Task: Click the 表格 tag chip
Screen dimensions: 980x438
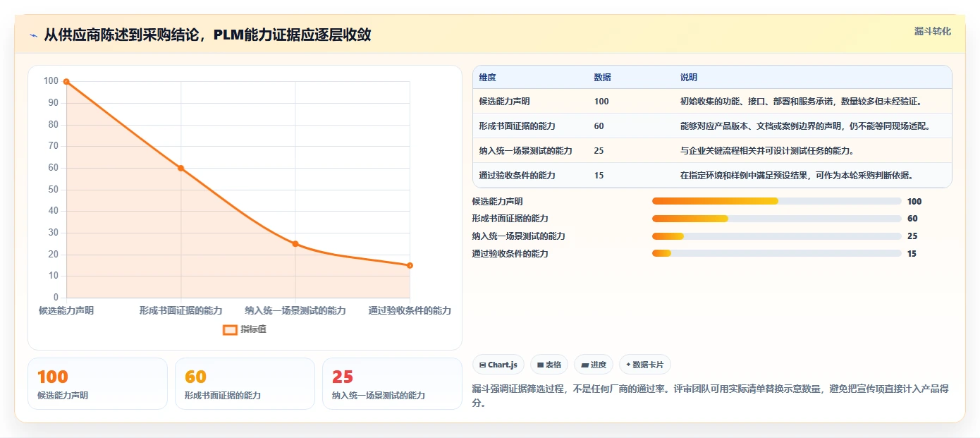Action: (x=549, y=365)
